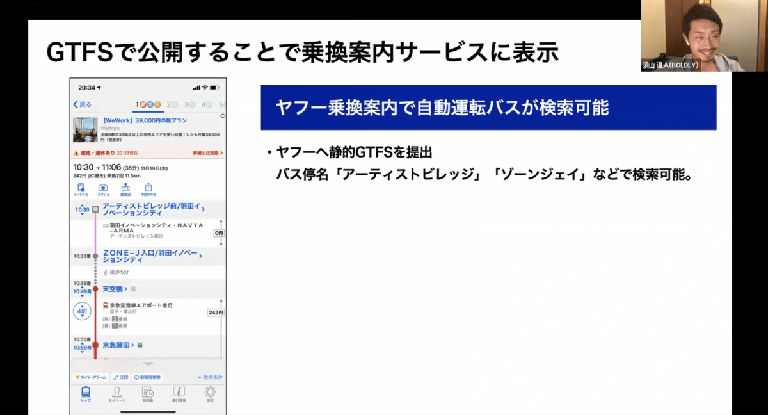Tap the 再検索 re-search button
Image resolution: width=768 pixels, height=415 pixels.
(147, 377)
